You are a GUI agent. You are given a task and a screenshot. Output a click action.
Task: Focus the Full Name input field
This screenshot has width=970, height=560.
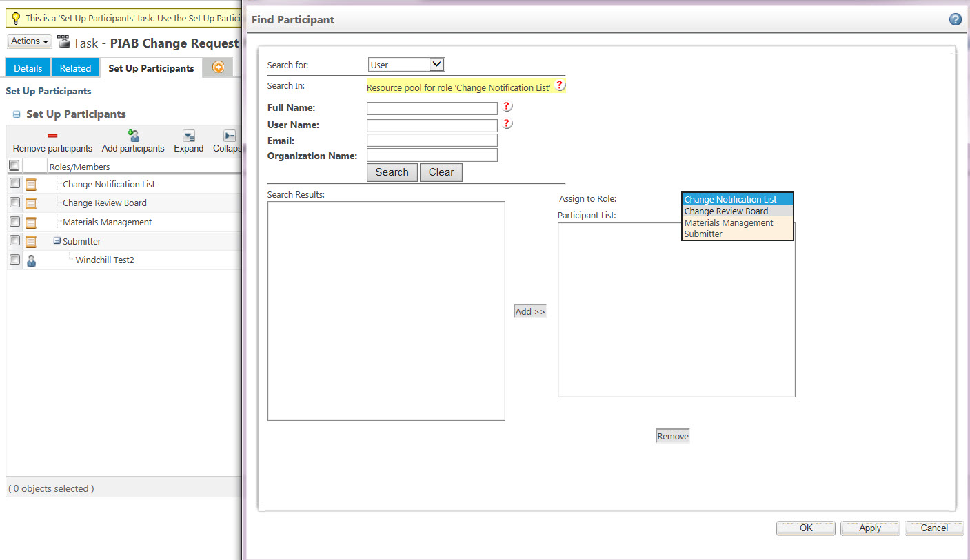432,108
